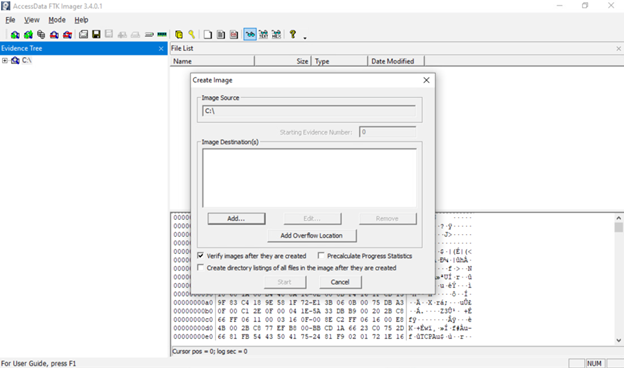624x368 pixels.
Task: Click the Add All Attached Devices icon
Action: [x=28, y=35]
